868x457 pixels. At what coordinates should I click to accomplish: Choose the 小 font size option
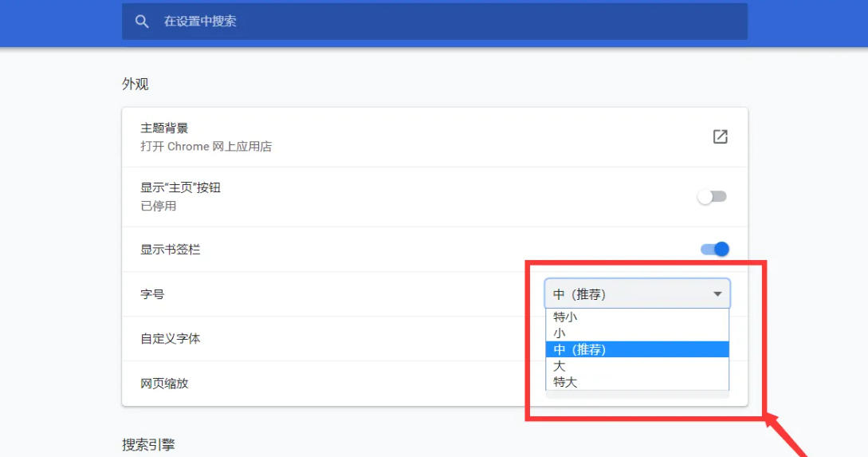click(560, 333)
